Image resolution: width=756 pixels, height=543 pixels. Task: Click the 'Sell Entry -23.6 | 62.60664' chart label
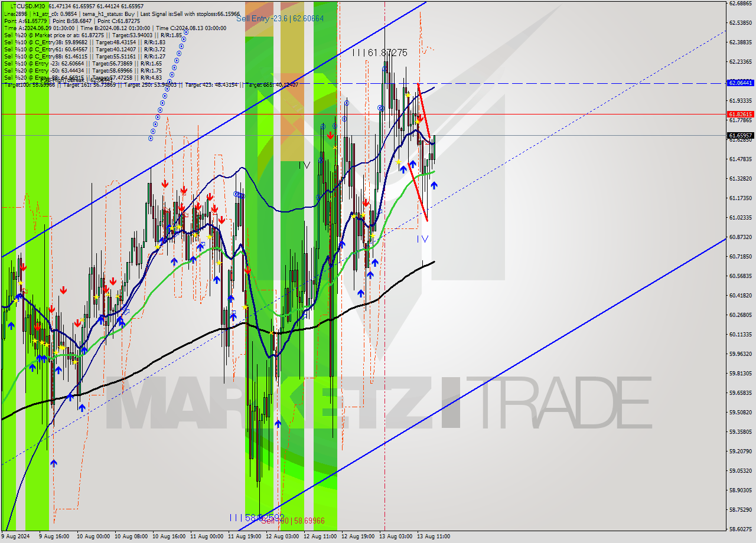(280, 18)
